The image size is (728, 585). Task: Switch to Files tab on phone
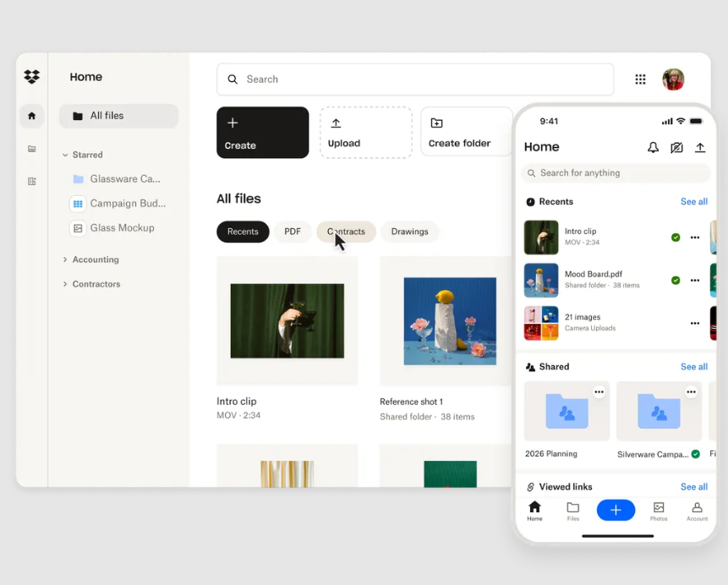[x=573, y=511]
